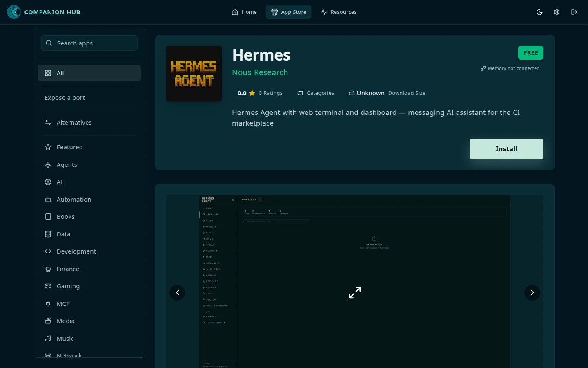Click Memory not connected status
This screenshot has width=588, height=368.
tap(510, 68)
